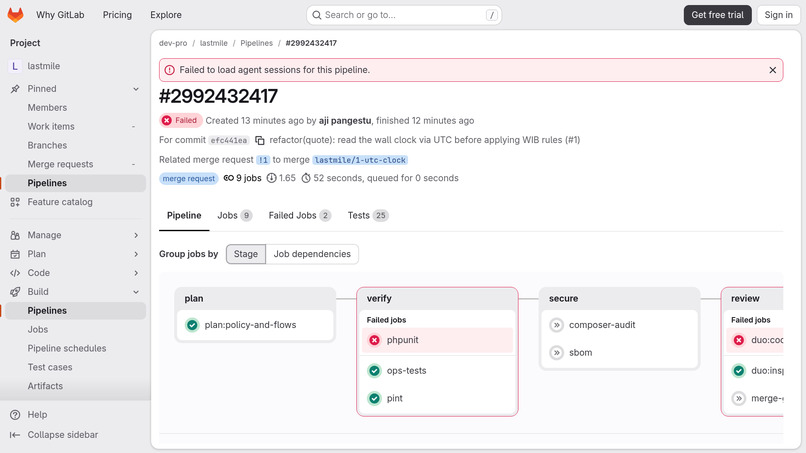Click the failed icon in review stage

pos(739,340)
